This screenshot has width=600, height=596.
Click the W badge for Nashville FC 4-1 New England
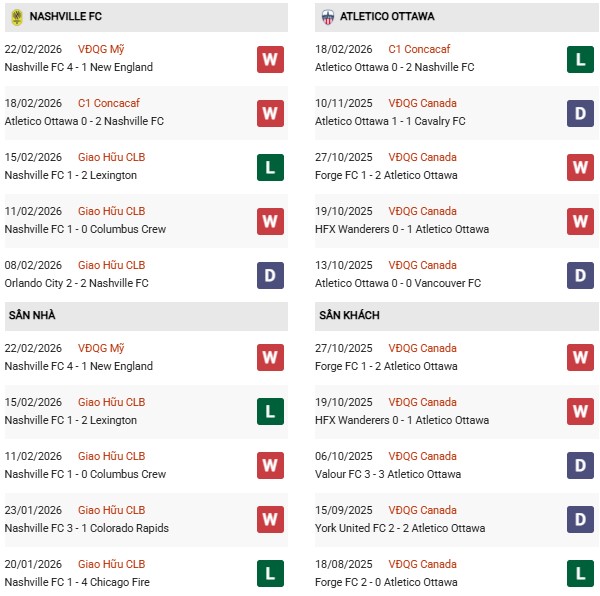(x=270, y=59)
